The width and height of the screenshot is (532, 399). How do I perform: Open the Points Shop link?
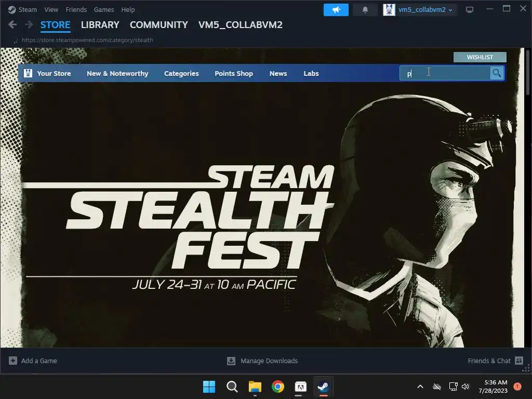coord(234,73)
